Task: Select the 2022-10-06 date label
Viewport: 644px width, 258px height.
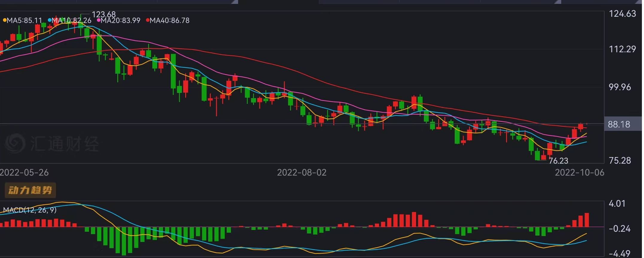Action: tap(579, 173)
